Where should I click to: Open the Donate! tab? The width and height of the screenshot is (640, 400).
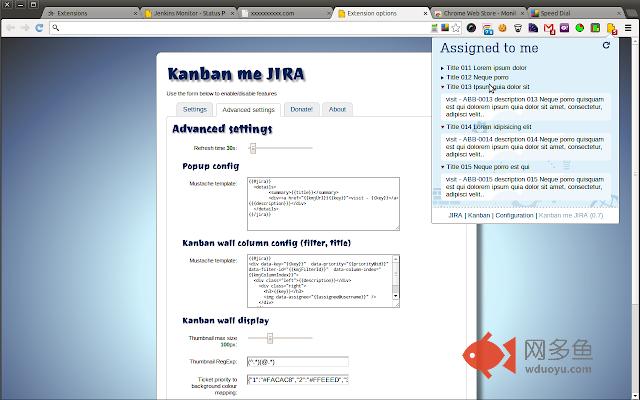coord(301,109)
